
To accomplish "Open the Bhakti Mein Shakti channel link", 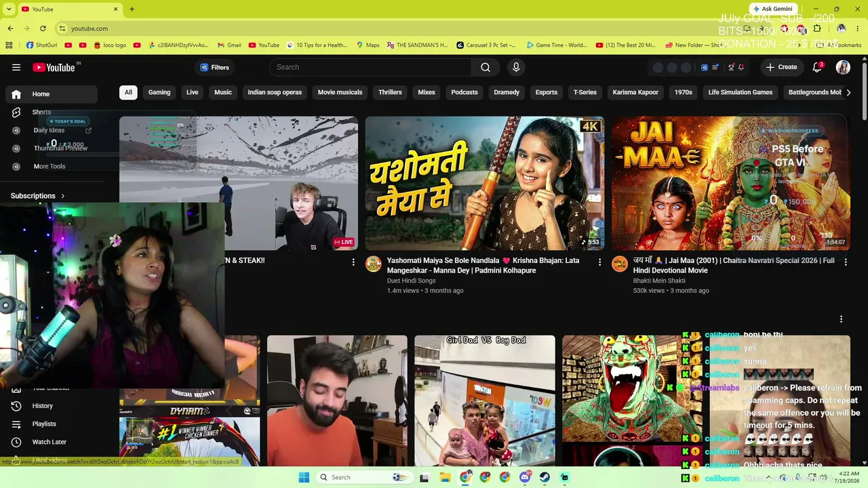I will click(659, 281).
